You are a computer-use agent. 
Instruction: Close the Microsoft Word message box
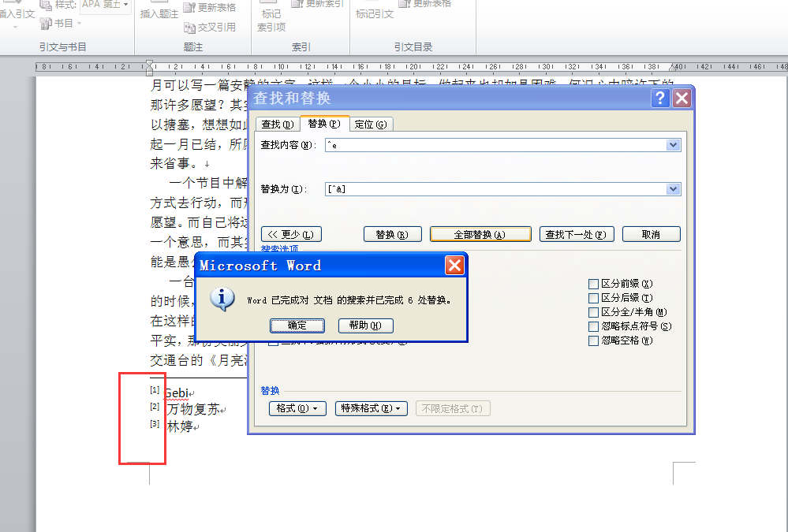pyautogui.click(x=455, y=266)
